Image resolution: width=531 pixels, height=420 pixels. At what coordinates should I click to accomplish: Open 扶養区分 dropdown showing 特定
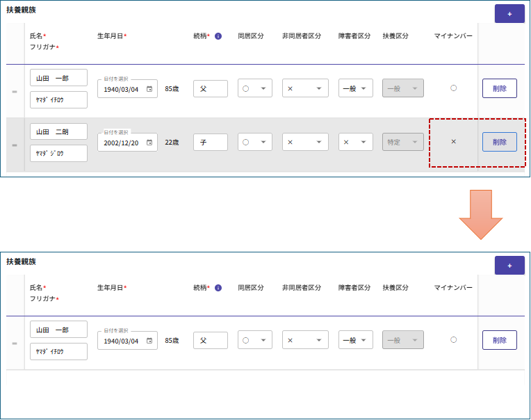pos(402,143)
